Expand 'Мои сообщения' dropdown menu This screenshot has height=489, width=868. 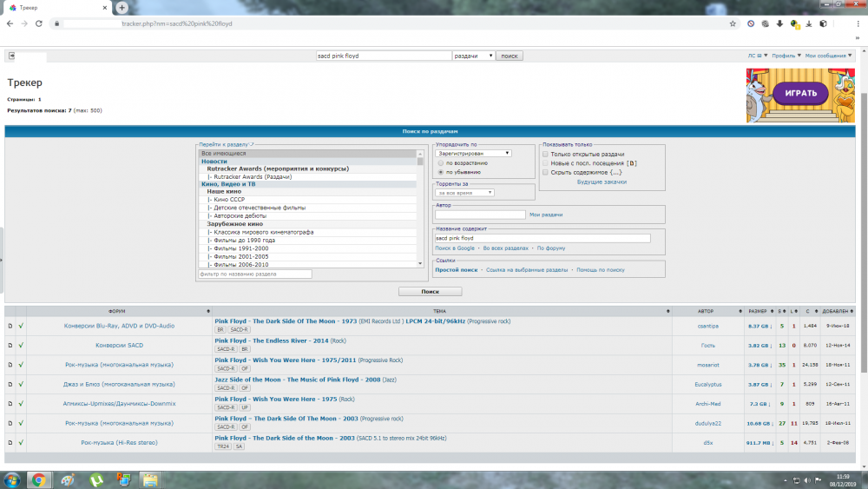828,56
